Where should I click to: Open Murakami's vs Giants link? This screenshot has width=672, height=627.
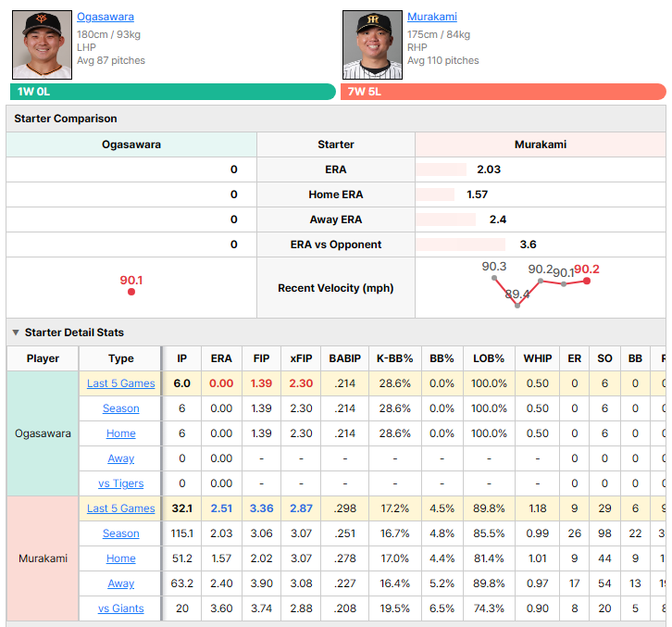coord(121,608)
